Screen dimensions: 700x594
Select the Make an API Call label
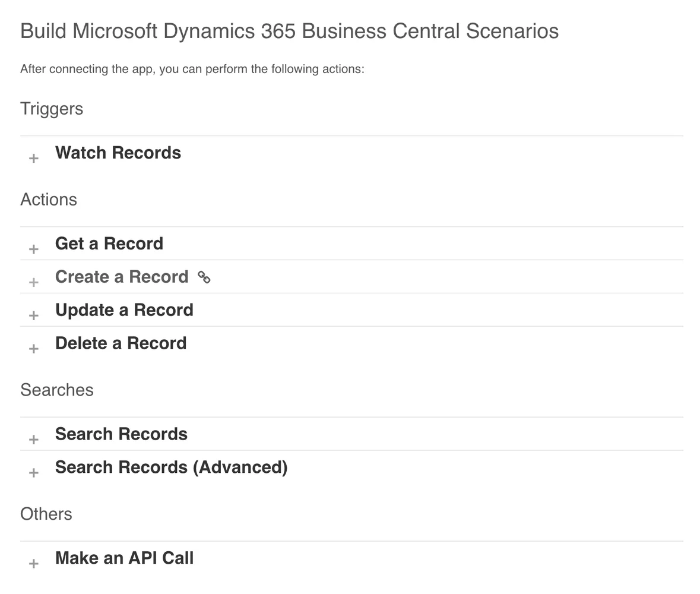(124, 558)
